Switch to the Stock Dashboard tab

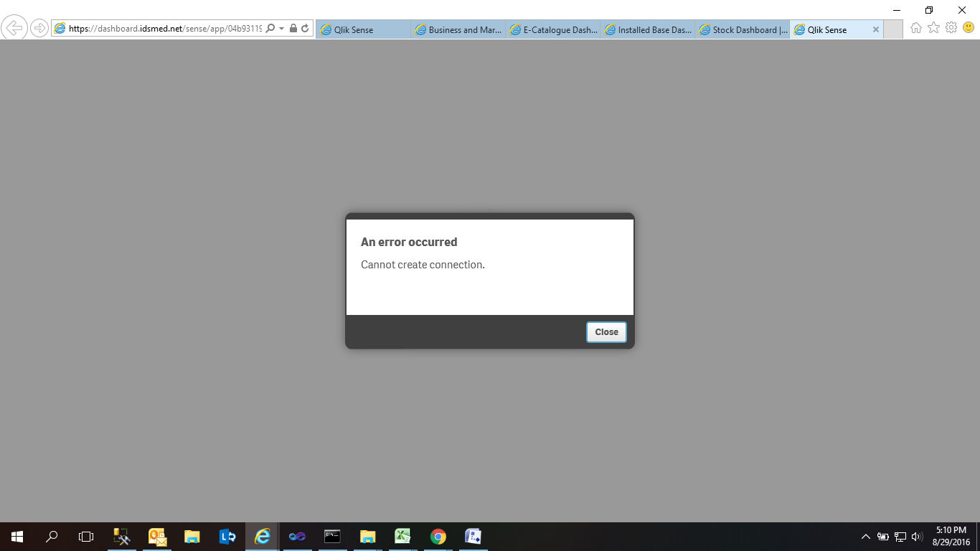click(743, 29)
